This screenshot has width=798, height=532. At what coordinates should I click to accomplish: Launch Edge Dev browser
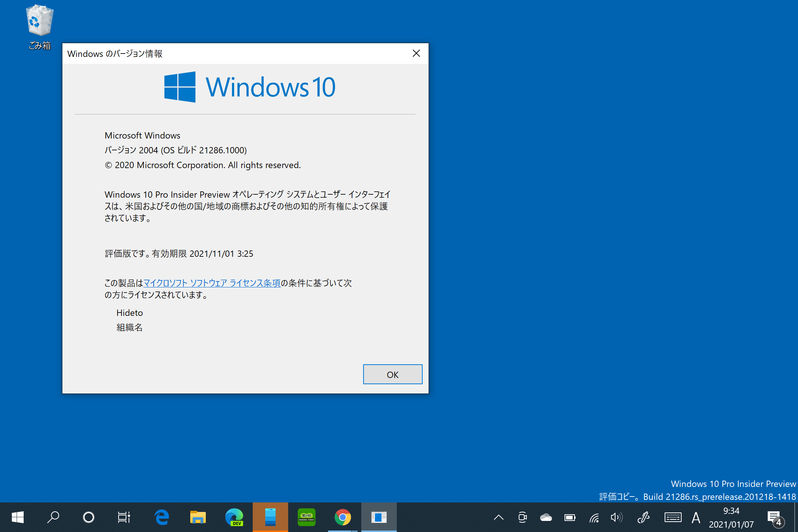(234, 517)
